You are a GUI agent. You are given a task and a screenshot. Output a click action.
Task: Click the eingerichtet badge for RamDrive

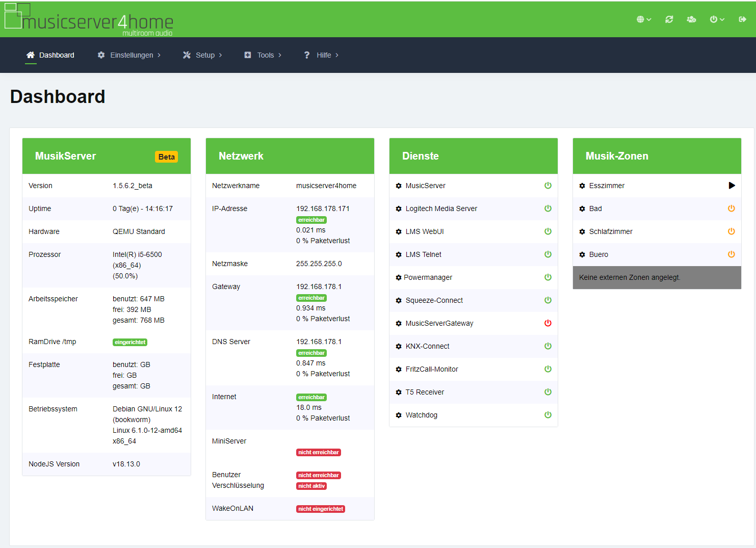tap(130, 342)
